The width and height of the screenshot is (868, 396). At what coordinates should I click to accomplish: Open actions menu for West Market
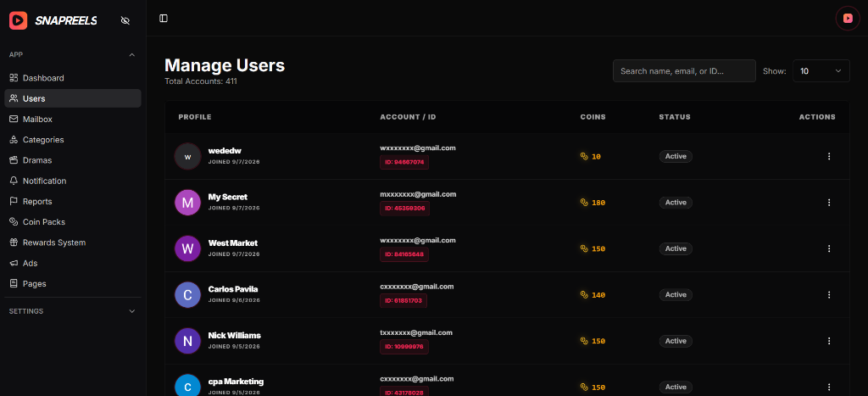point(829,248)
